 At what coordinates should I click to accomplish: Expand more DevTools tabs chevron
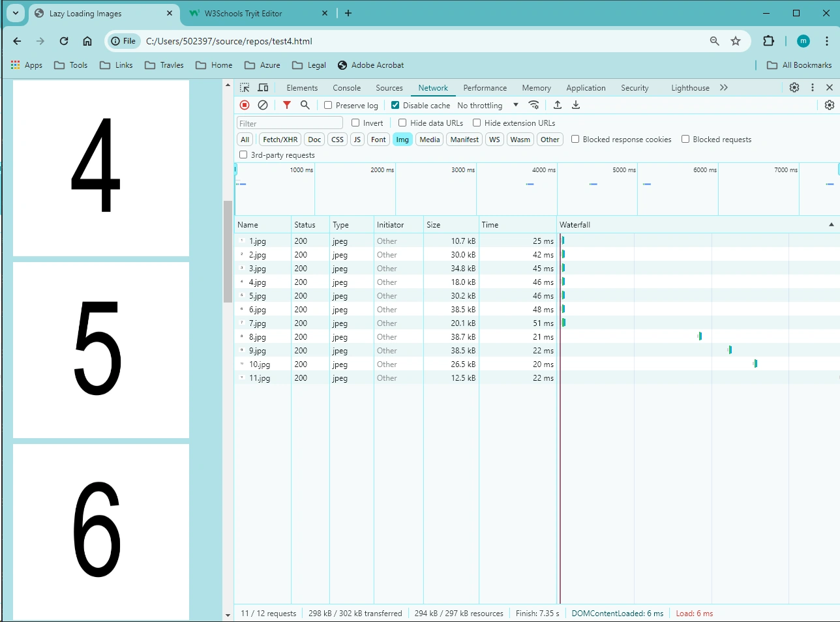pyautogui.click(x=724, y=87)
